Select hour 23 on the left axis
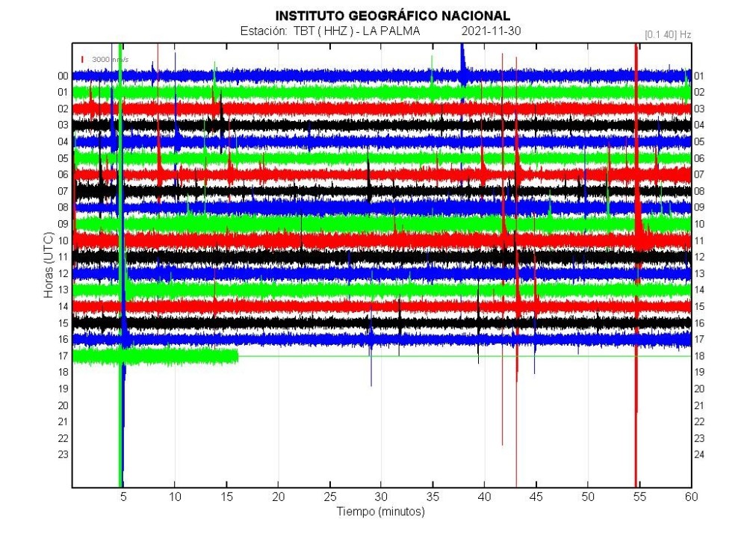 [63, 454]
